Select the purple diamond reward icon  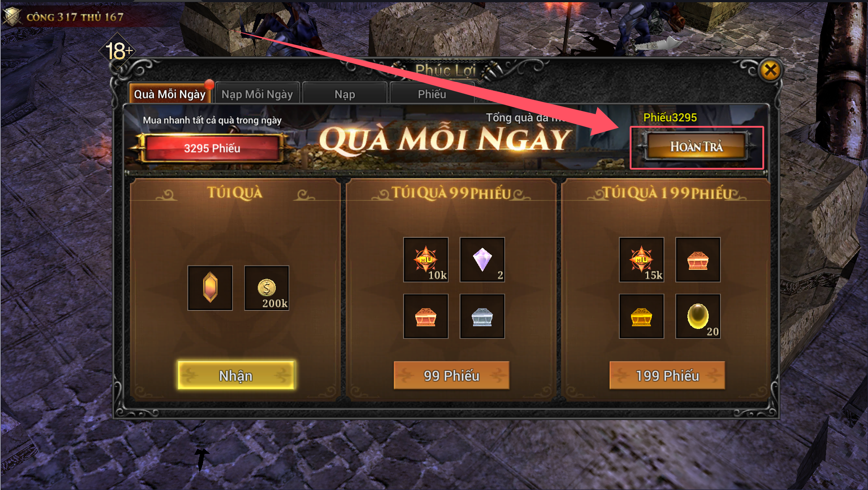pyautogui.click(x=482, y=259)
